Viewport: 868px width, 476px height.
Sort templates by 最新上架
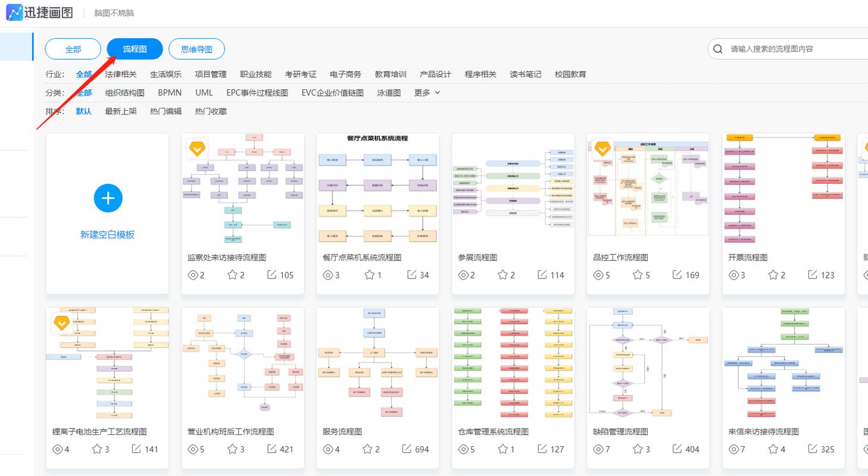[x=121, y=111]
